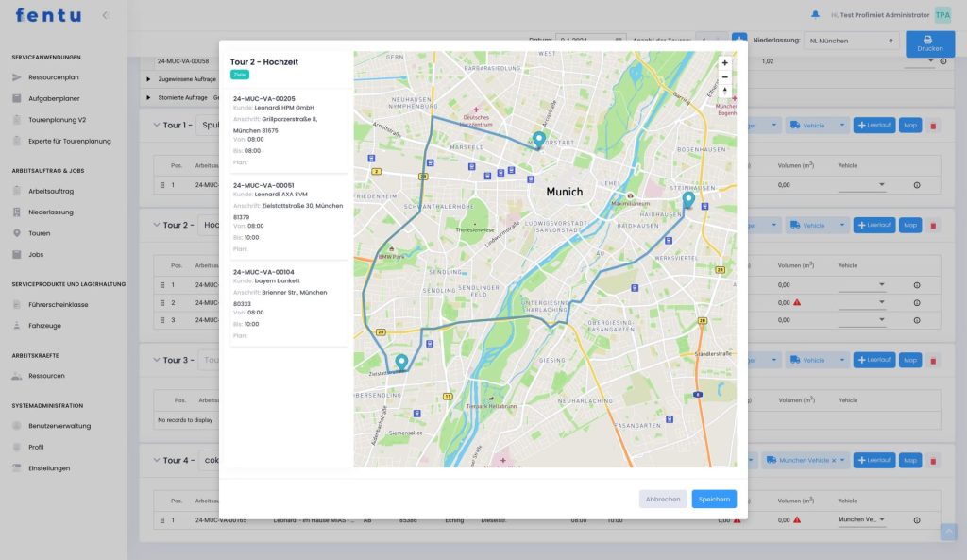Open the Niederlassung NL München dropdown

850,41
